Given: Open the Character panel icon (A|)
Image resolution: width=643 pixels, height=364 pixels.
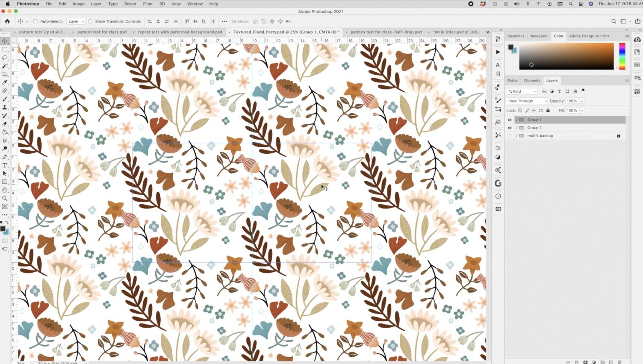Looking at the screenshot, I should (498, 65).
